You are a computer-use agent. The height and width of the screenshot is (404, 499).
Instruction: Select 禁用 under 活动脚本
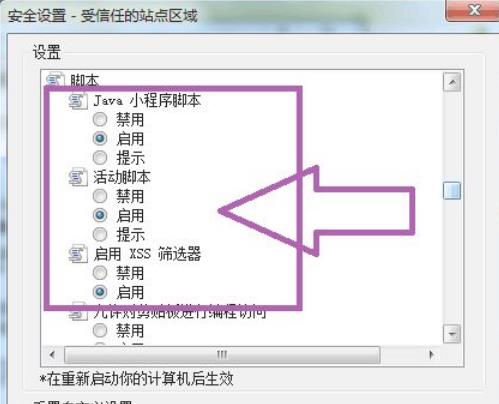click(x=100, y=196)
